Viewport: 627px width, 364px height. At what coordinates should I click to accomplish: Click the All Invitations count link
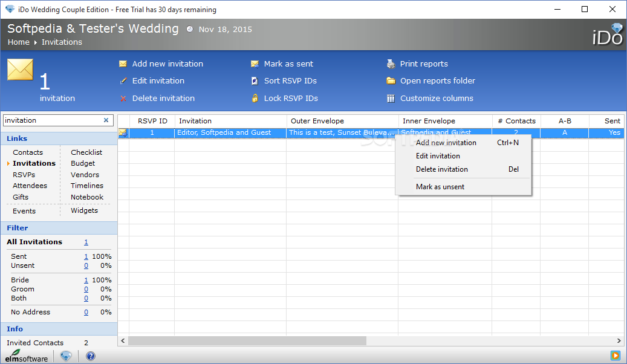[x=86, y=242]
